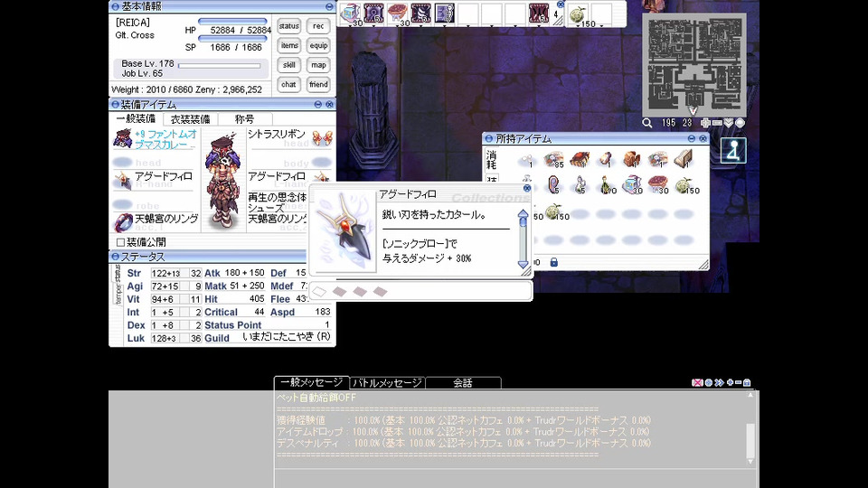This screenshot has width=868, height=488.
Task: Select inventory item with quantity 85
Action: [553, 160]
